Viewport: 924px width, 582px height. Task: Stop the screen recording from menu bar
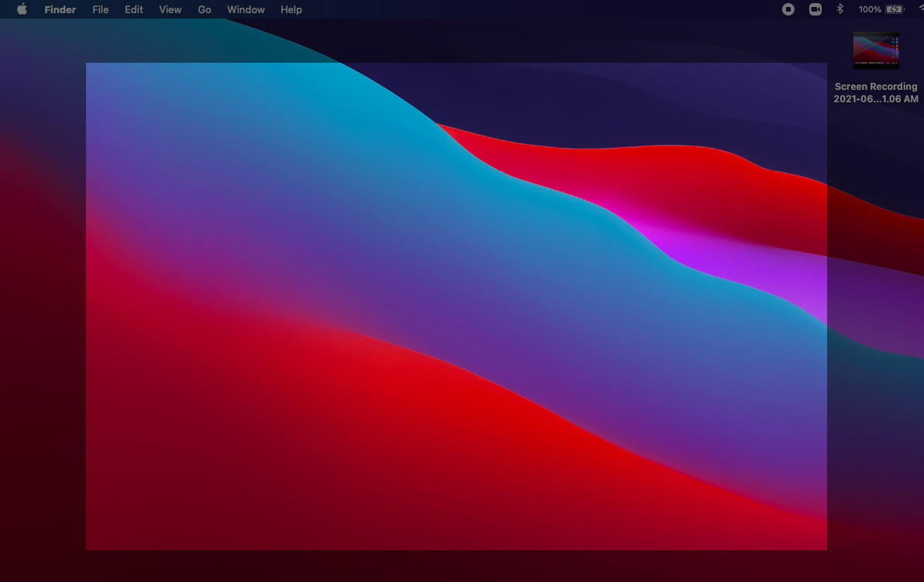(x=788, y=9)
